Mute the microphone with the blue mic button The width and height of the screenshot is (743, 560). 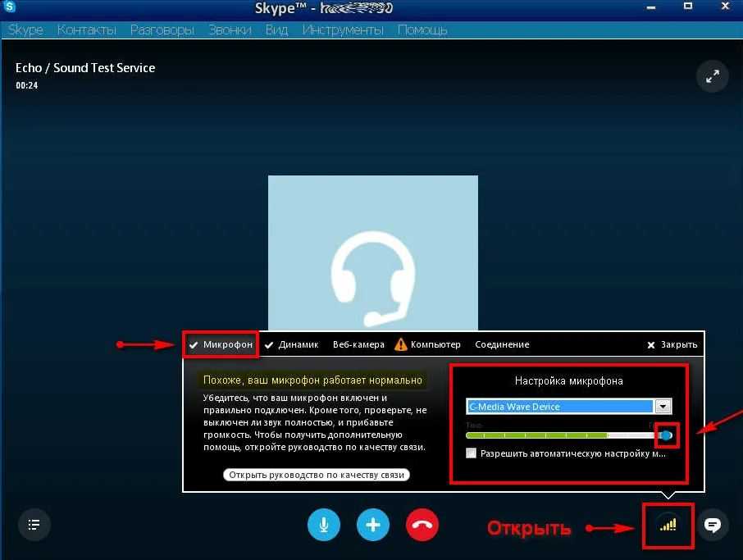pyautogui.click(x=324, y=525)
